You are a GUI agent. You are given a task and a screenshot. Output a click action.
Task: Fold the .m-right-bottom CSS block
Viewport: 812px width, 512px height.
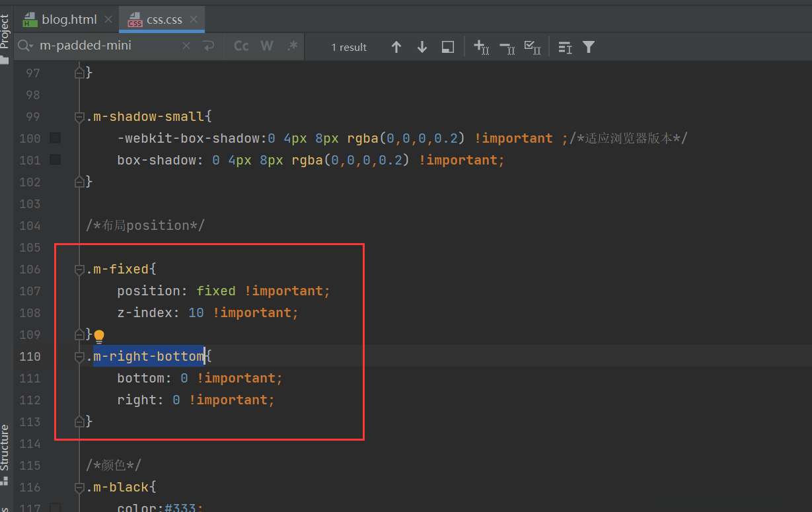[x=79, y=357]
